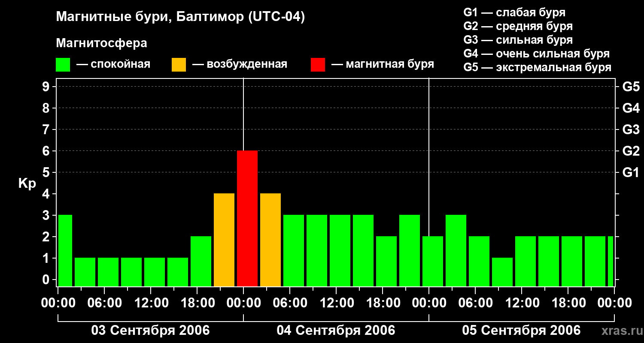
Task: Click the 'G4 — очень сильная буря' line
Action: [537, 54]
